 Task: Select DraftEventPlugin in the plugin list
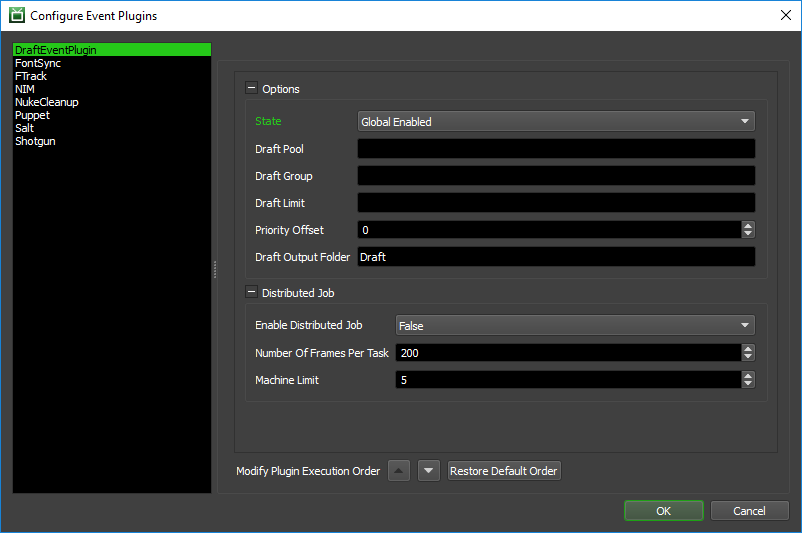point(112,50)
